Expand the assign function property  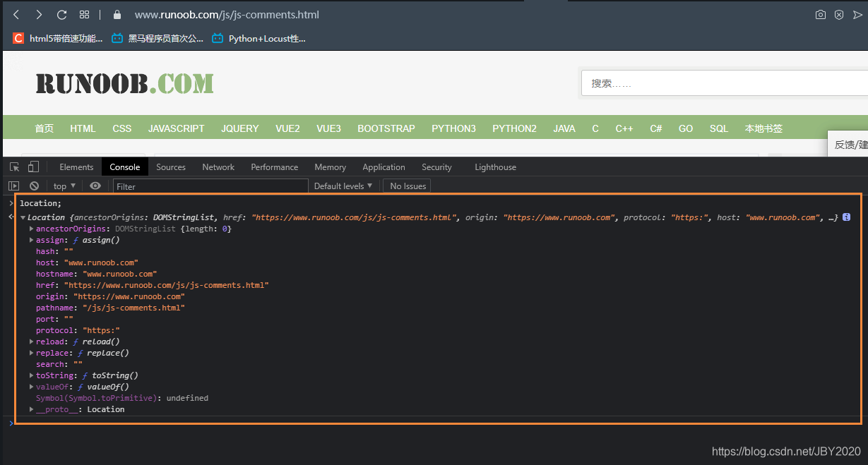(31, 241)
